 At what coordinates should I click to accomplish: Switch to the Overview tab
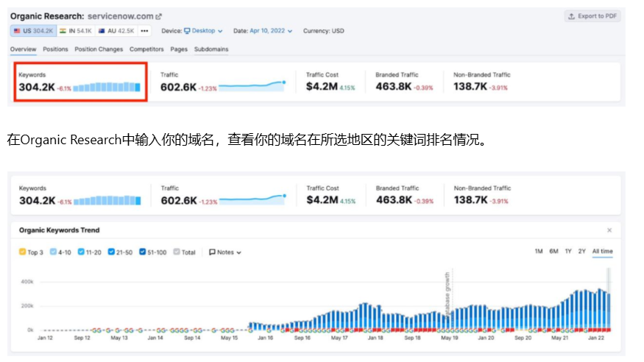click(23, 49)
